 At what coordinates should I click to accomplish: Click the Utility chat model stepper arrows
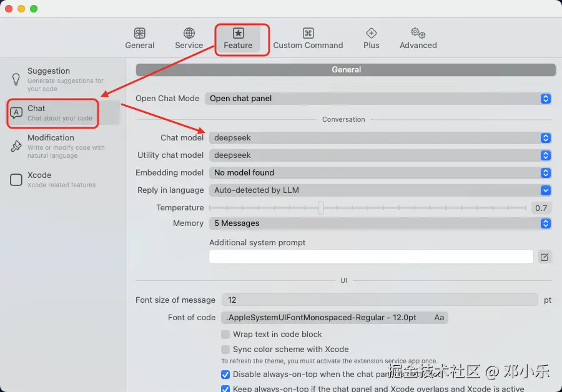point(546,155)
